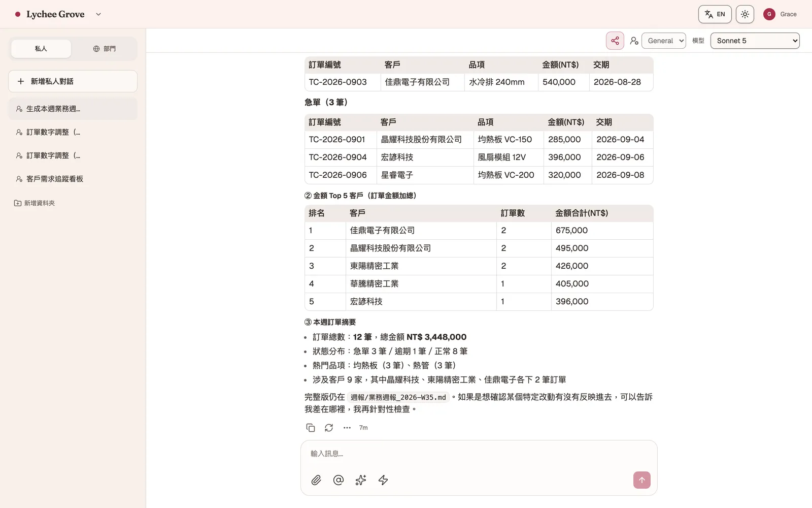Click the 急單（3 筆）section heading

point(326,102)
